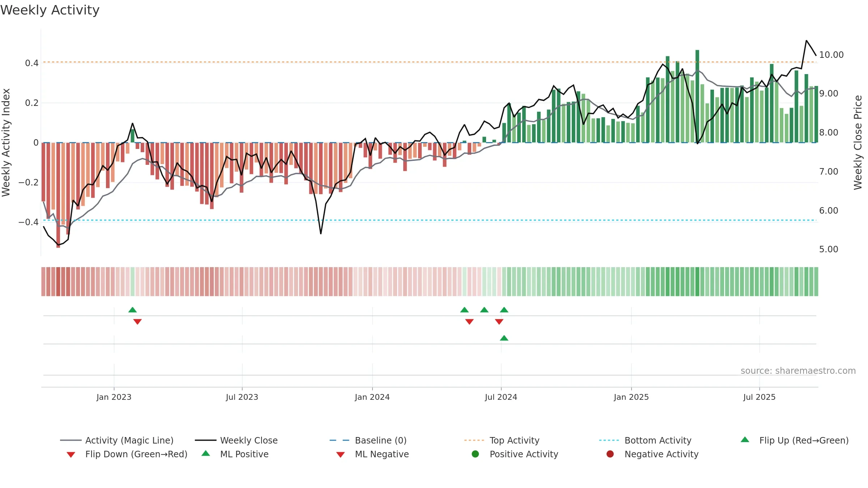Click the 0.4 activity axis label

tap(32, 63)
